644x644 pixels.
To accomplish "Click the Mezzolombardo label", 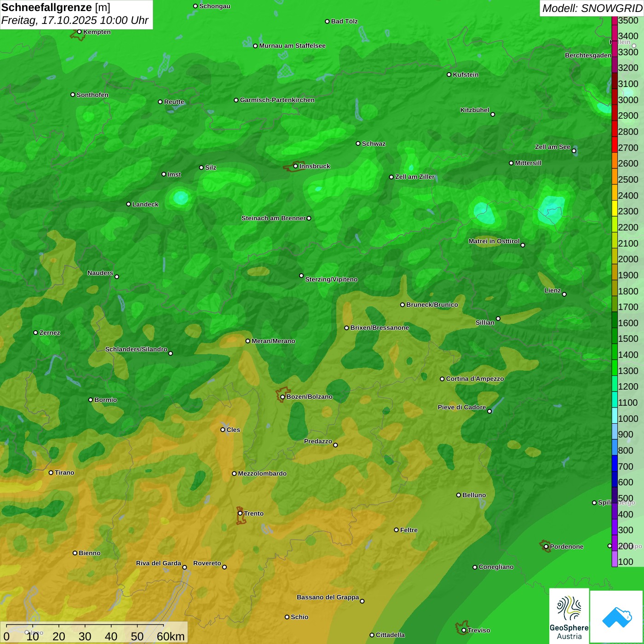I will pyautogui.click(x=262, y=473).
